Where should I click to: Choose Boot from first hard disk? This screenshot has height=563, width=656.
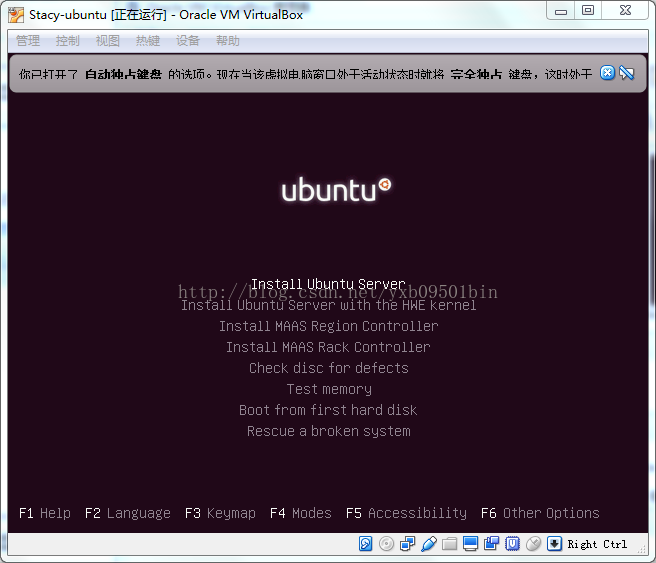point(328,410)
